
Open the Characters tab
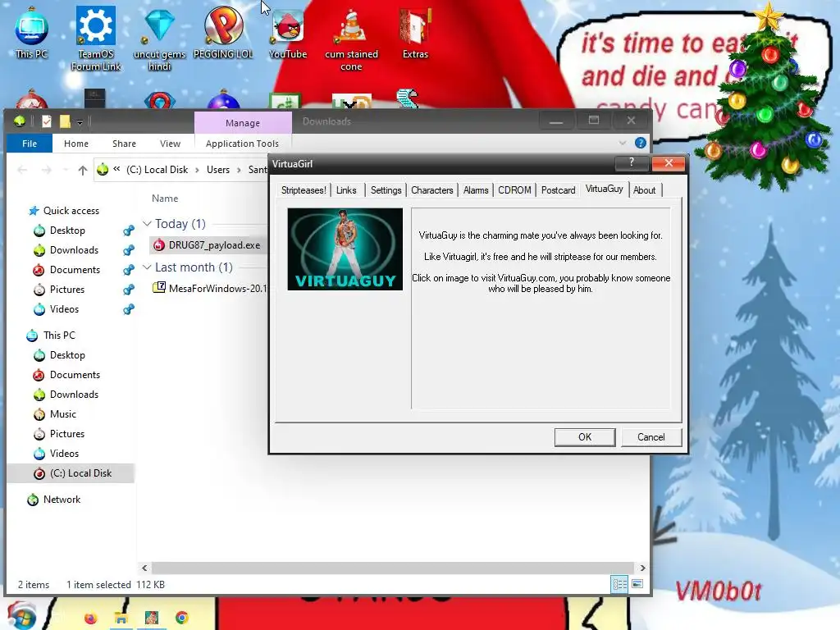pyautogui.click(x=431, y=190)
